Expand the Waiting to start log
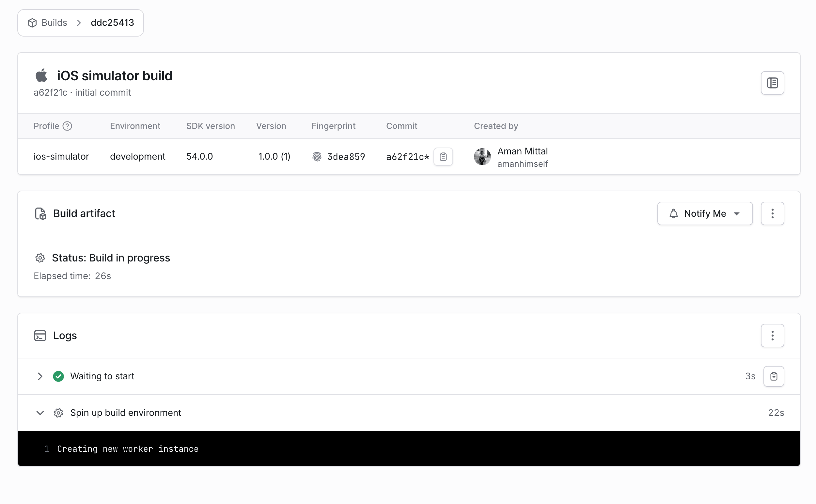Viewport: 816px width, 504px height. [x=40, y=376]
